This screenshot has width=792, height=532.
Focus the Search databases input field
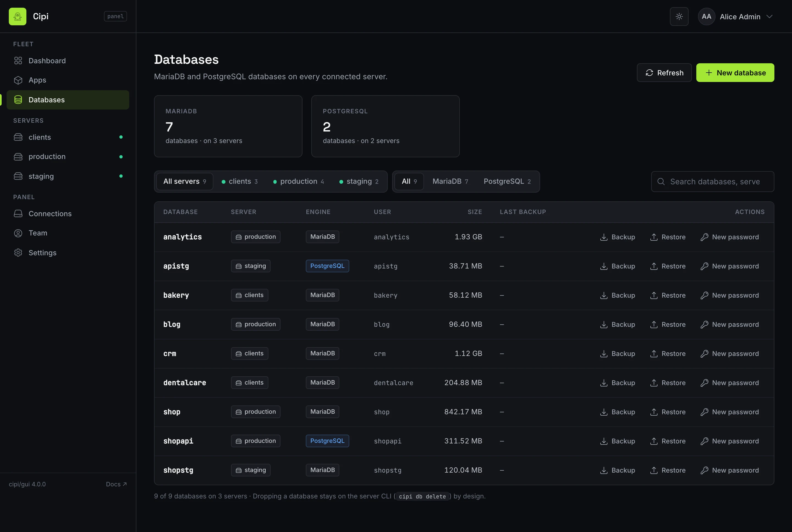[x=712, y=182]
